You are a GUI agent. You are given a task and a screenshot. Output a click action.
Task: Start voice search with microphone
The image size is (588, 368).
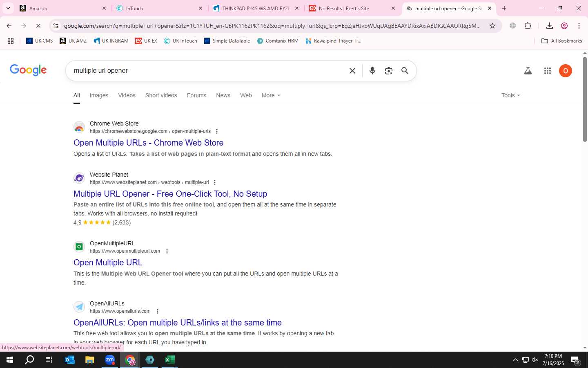coord(372,71)
